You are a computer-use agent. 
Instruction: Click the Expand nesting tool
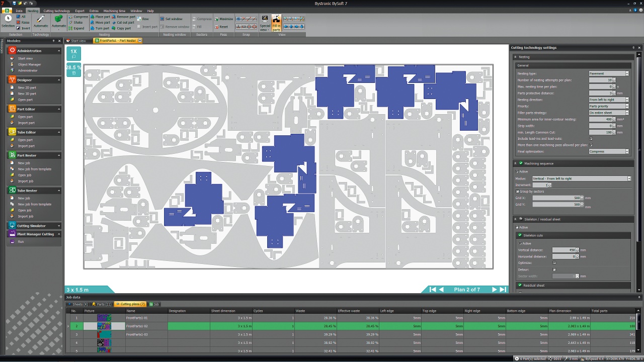(x=76, y=28)
